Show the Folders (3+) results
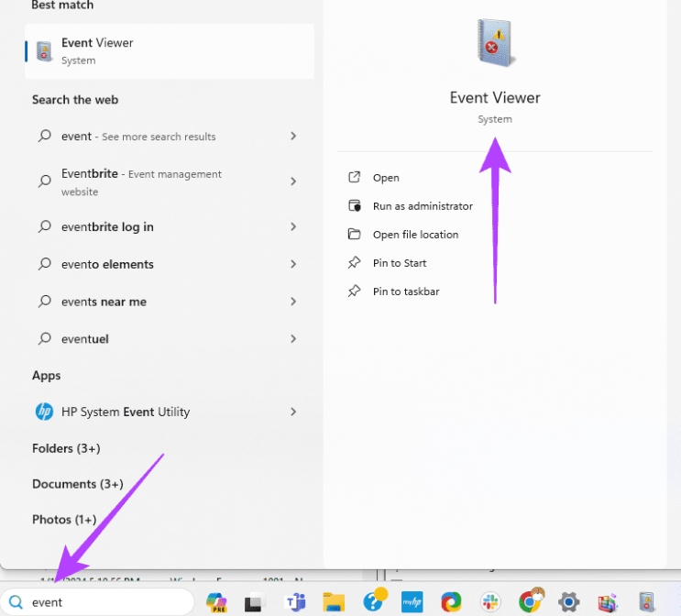This screenshot has height=616, width=681. [x=66, y=448]
